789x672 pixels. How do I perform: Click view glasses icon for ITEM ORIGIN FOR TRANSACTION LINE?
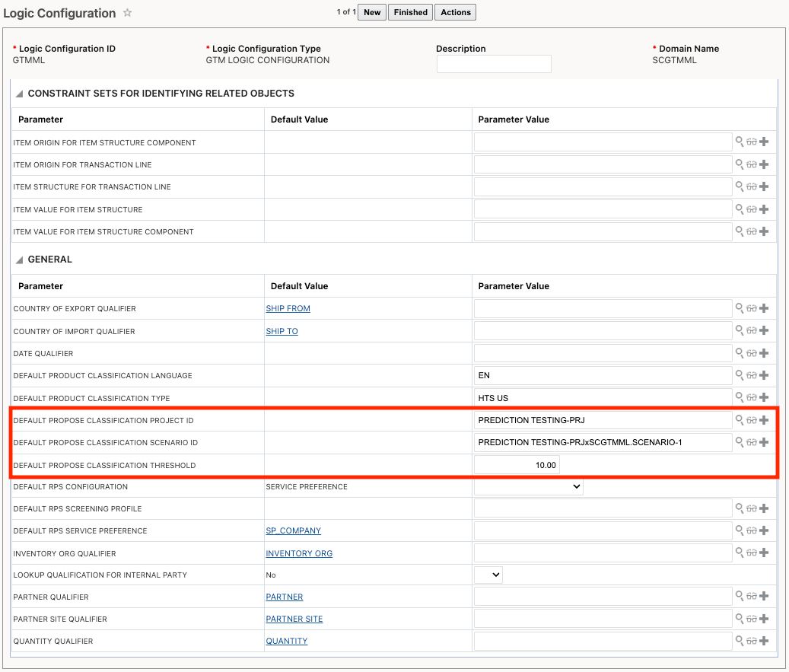[752, 164]
